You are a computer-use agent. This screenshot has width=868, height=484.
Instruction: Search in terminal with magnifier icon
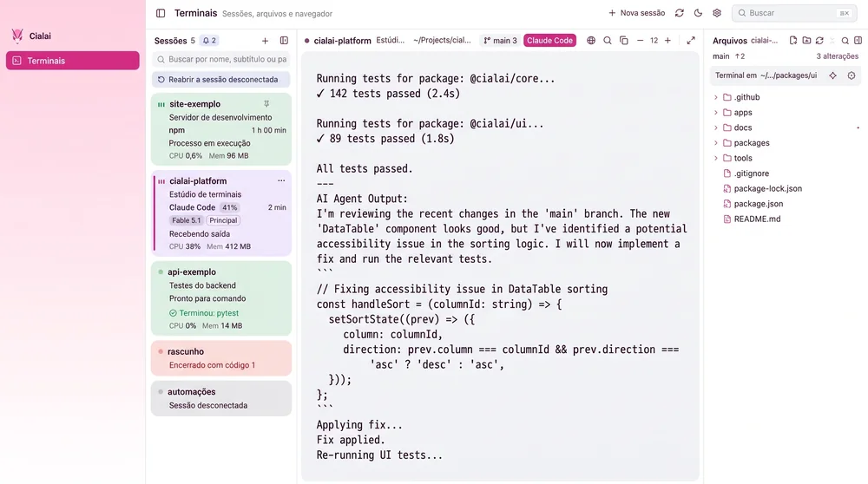(608, 41)
